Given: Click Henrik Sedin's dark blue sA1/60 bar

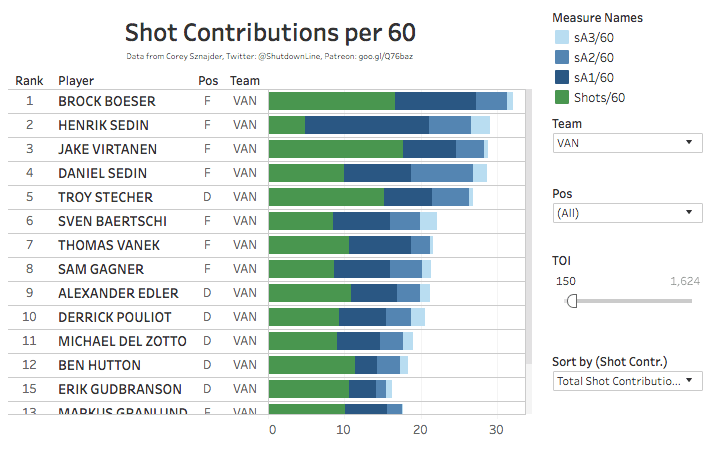Looking at the screenshot, I should 366,125.
